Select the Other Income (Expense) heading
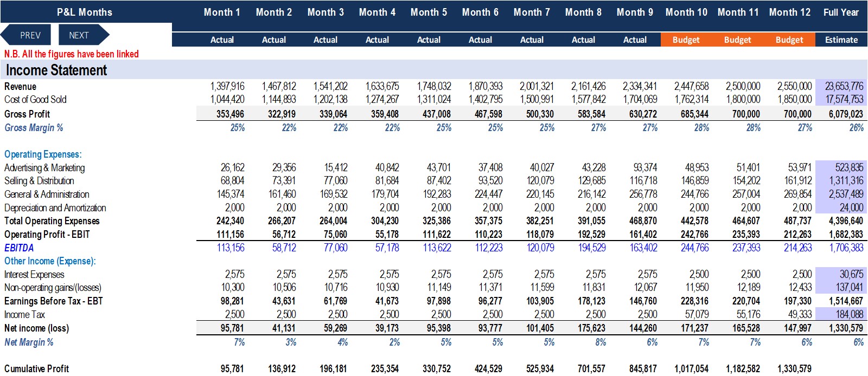The image size is (868, 376). [50, 261]
